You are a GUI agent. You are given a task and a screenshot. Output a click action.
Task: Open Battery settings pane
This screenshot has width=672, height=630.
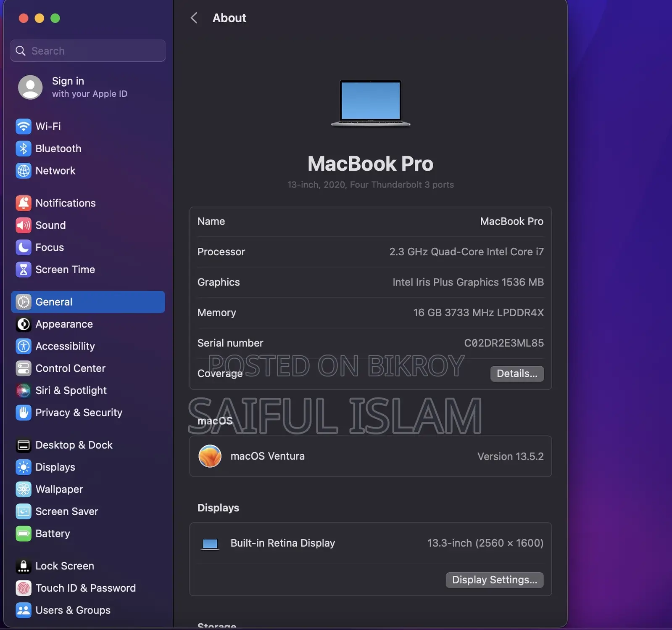click(88, 534)
